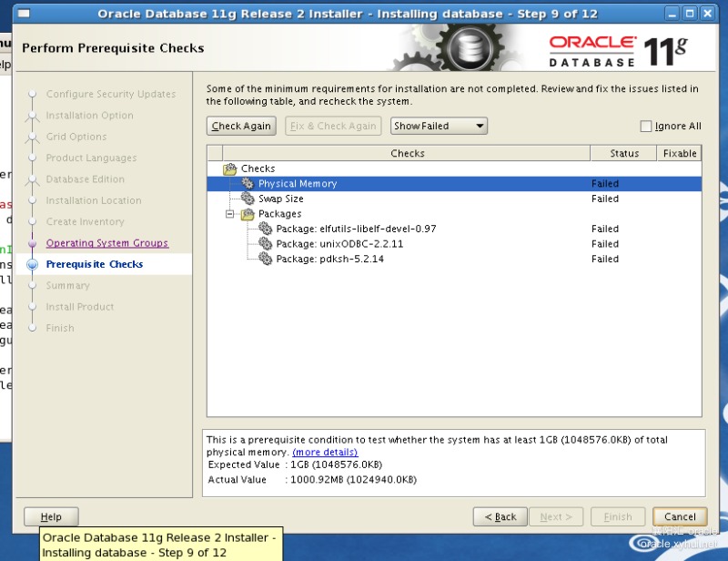Click the Status column header
This screenshot has width=728, height=561.
623,153
